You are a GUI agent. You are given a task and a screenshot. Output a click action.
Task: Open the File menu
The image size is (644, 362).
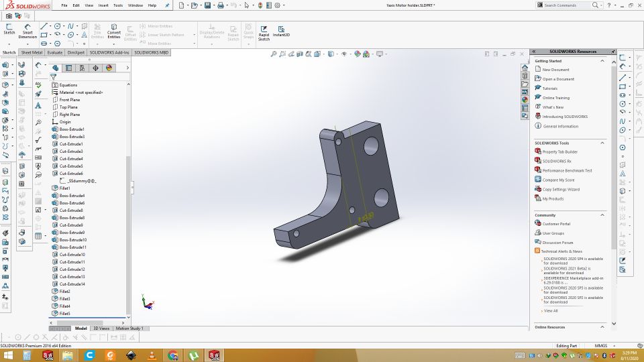point(64,5)
